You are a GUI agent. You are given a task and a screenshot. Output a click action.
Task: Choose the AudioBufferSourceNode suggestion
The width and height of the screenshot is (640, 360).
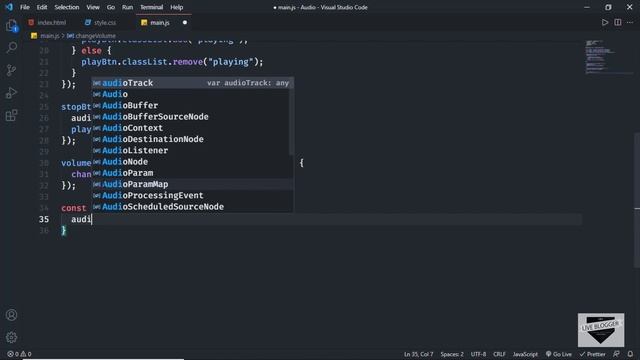(x=192, y=117)
